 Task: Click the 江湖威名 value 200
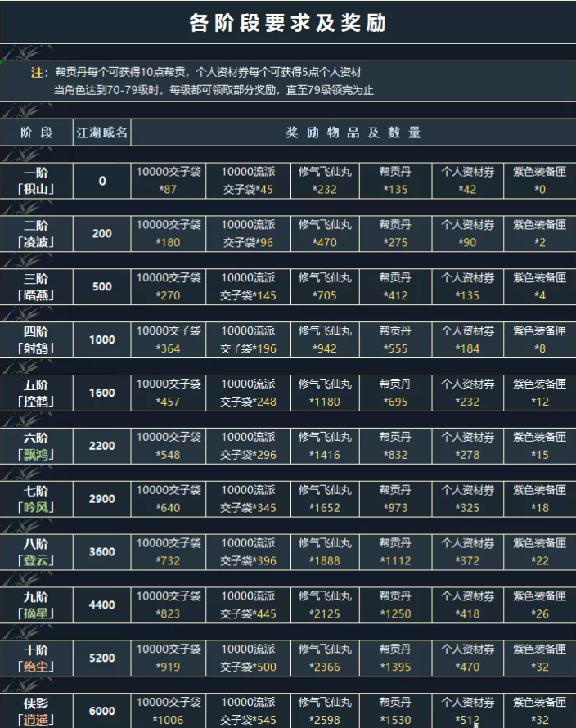click(101, 234)
